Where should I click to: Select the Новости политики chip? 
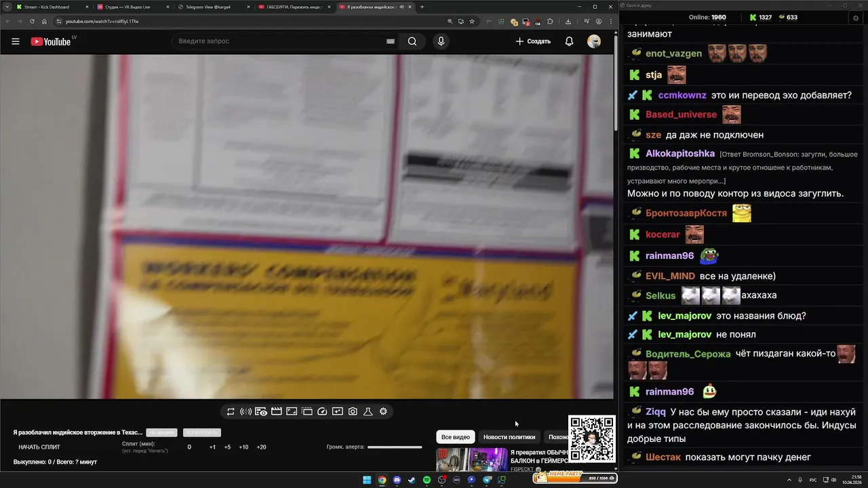coord(509,437)
